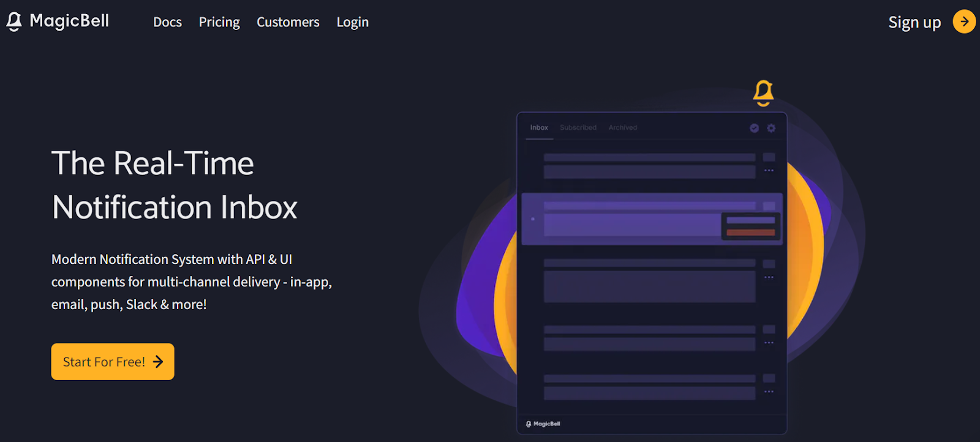Click the MagicBell bell logo icon in header
Viewport: 980px width, 442px height.
click(x=14, y=21)
